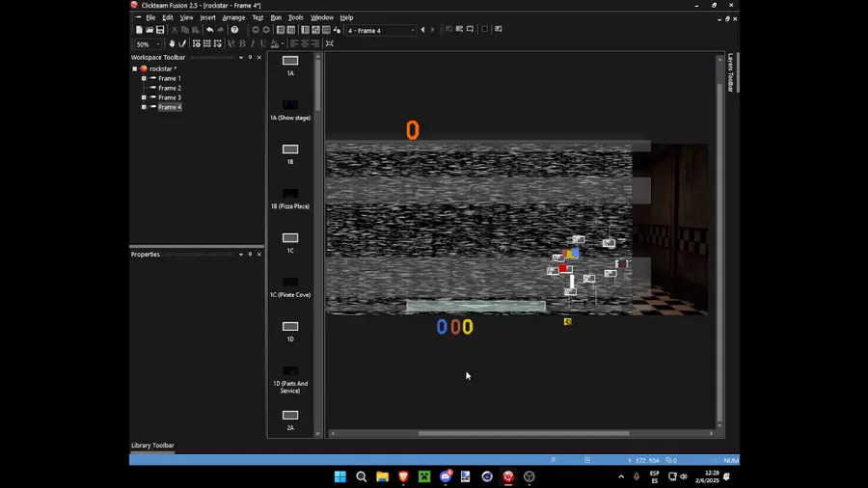The width and height of the screenshot is (868, 488).
Task: Open the Insert menu
Action: pos(207,17)
